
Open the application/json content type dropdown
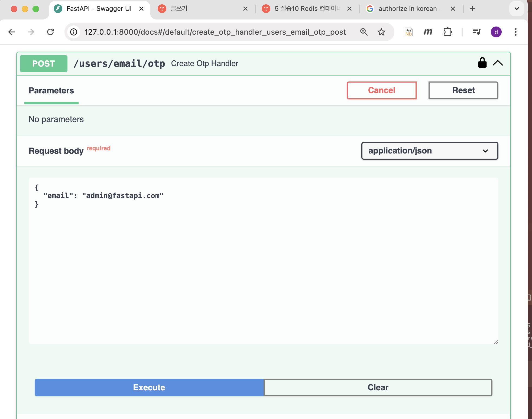pyautogui.click(x=430, y=151)
